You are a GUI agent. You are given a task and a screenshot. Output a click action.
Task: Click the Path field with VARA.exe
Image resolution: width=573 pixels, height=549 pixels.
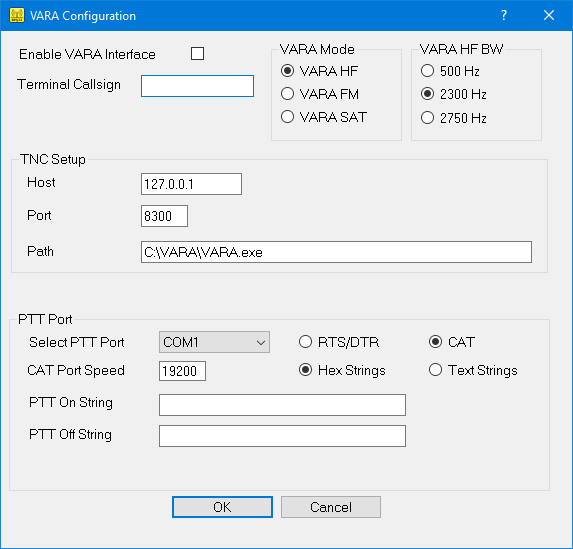(336, 252)
